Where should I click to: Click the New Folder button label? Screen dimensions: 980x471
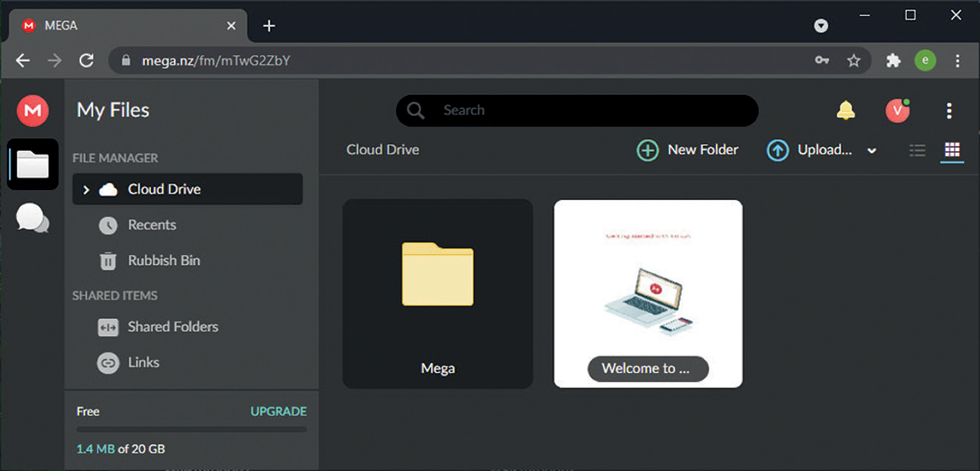click(703, 150)
